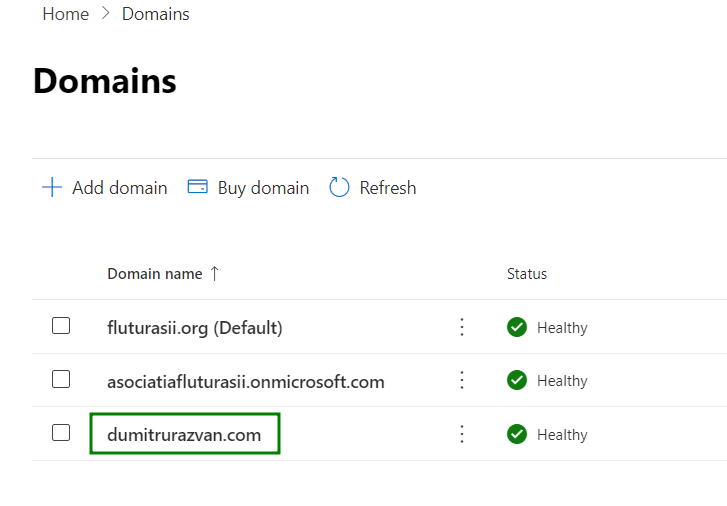Sort by the Status column header

(x=527, y=274)
